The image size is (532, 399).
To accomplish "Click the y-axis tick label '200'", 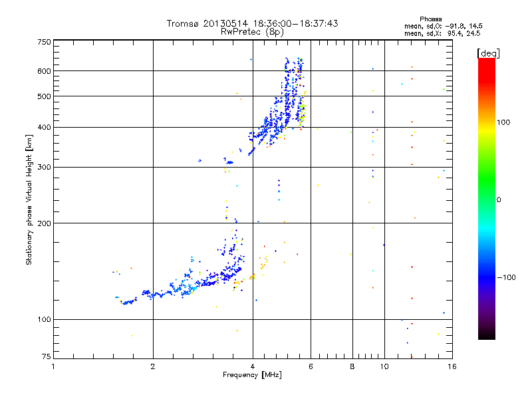I will point(44,223).
